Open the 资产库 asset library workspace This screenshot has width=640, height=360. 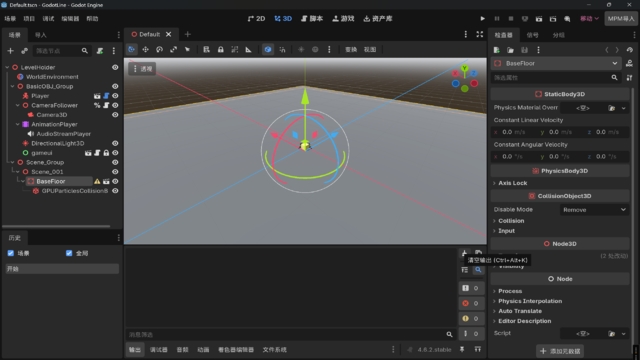pos(378,19)
